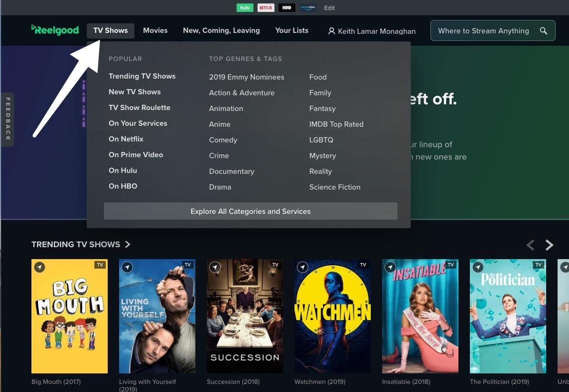The image size is (569, 392).
Task: Select Trending TV Shows in Popular list
Action: click(x=142, y=76)
